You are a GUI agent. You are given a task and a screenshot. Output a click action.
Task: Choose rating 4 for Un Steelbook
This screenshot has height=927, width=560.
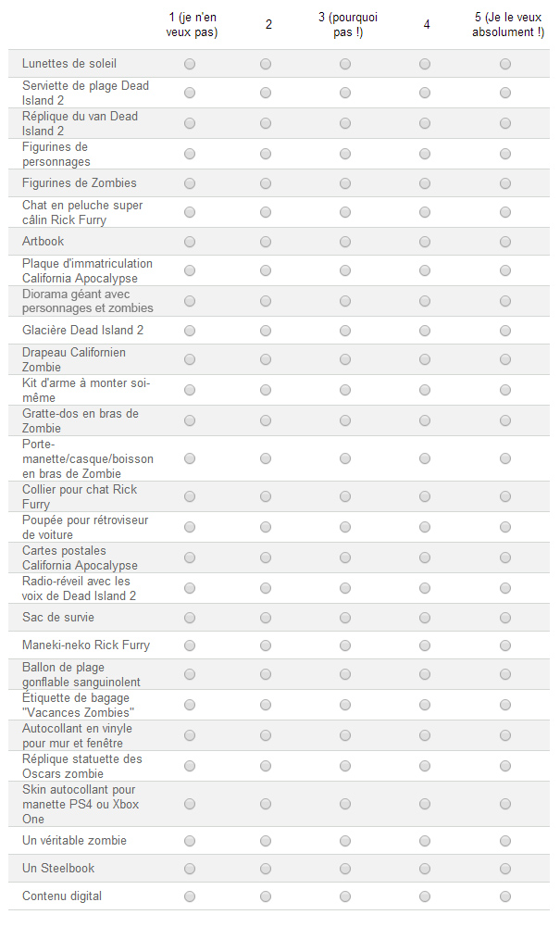(x=425, y=869)
